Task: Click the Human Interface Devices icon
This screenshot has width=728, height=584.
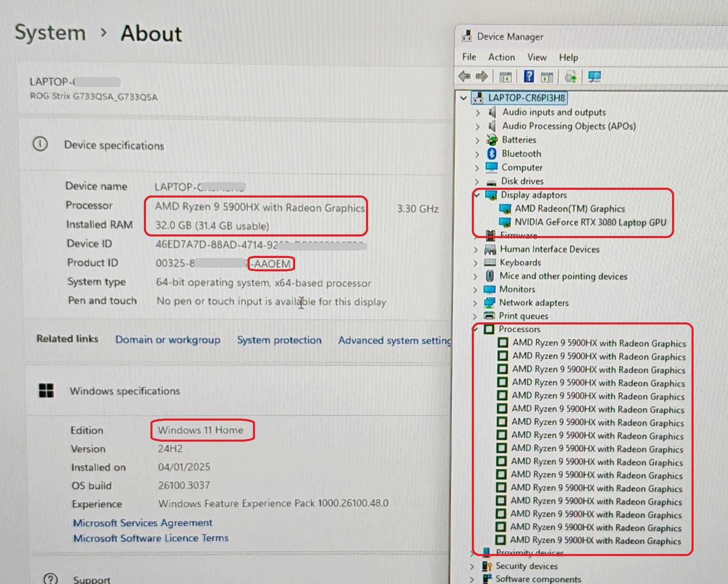Action: pyautogui.click(x=490, y=249)
